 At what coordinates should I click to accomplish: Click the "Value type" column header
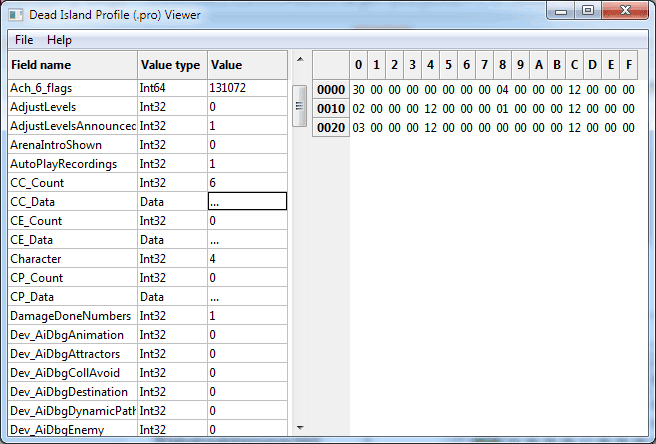tap(170, 65)
